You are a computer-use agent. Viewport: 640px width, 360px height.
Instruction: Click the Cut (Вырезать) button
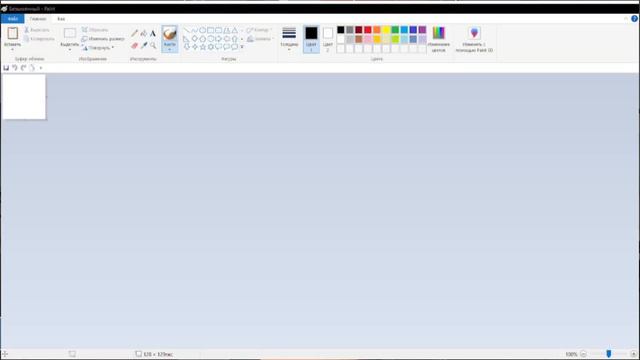(37, 30)
